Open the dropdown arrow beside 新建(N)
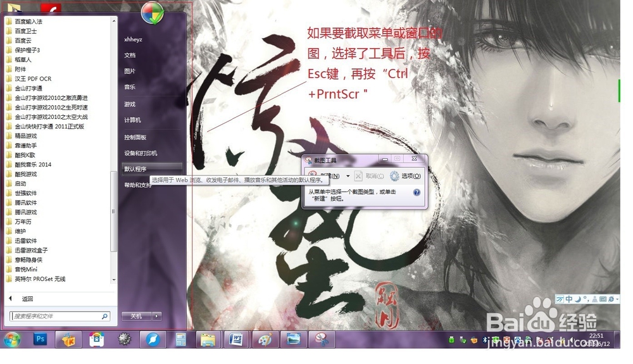633x364 pixels. 348,176
